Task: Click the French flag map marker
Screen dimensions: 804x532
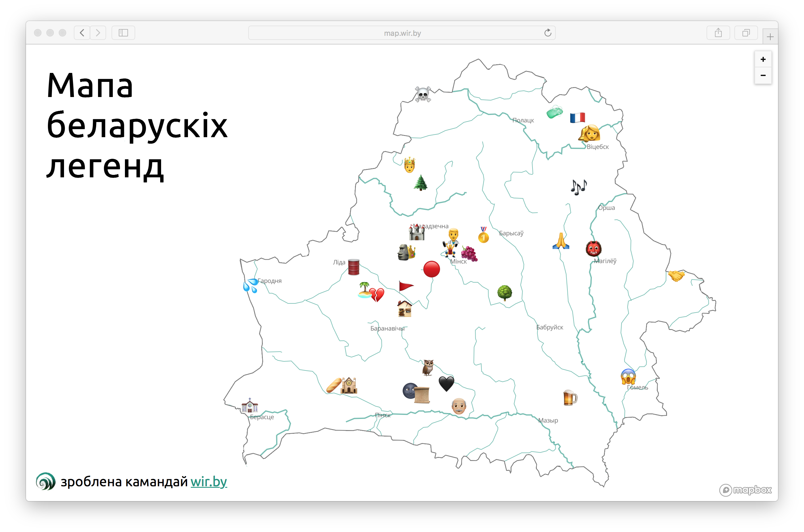Action: pos(578,118)
